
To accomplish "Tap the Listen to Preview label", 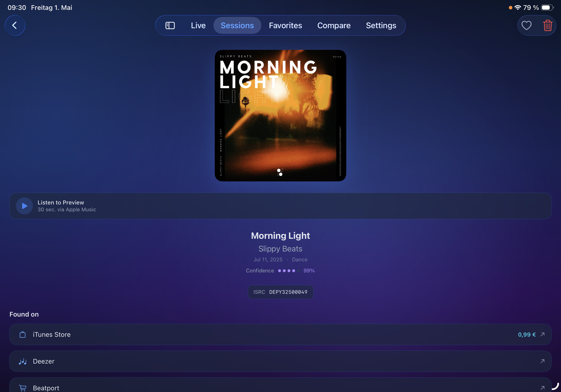I will [x=61, y=203].
